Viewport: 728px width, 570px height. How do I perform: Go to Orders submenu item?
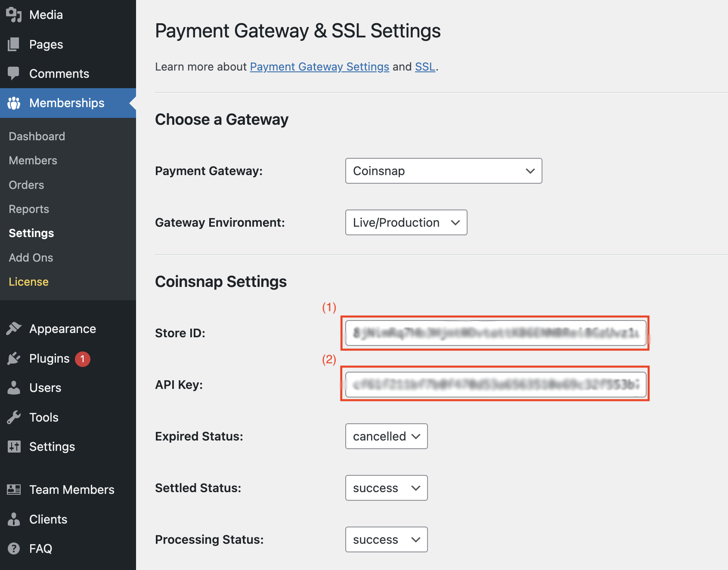coord(26,185)
